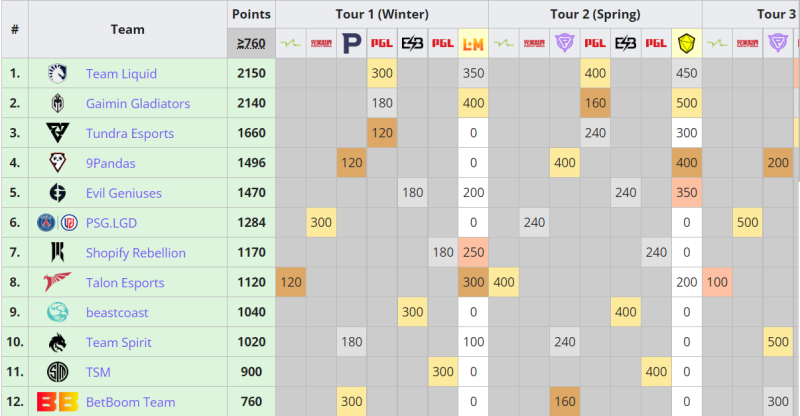Follow the Talon Esports link

point(125,283)
